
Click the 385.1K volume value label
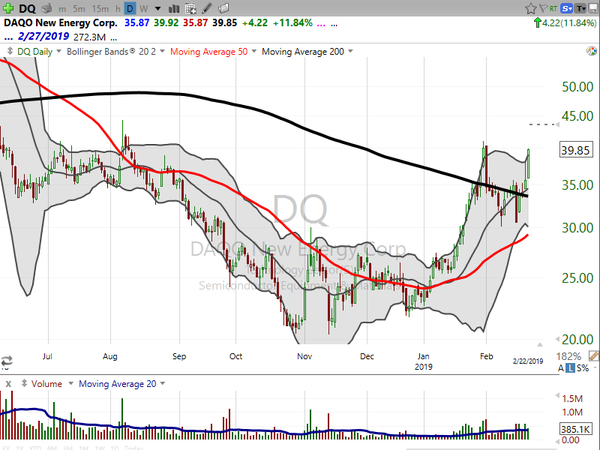click(576, 429)
